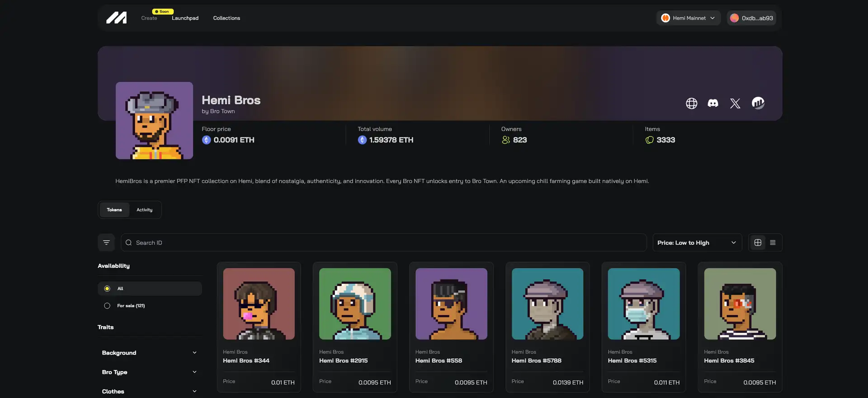Viewport: 868px width, 398px height.
Task: Expand the Clothes trait filter
Action: [x=149, y=391]
